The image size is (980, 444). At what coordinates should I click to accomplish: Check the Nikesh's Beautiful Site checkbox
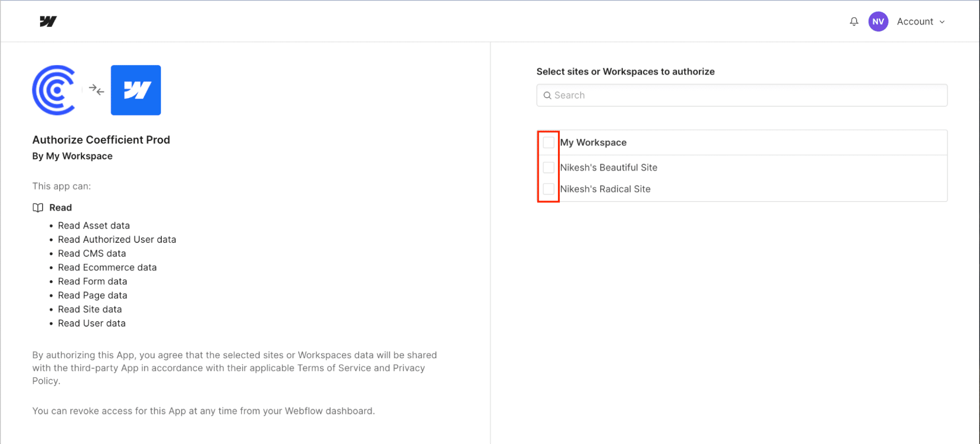549,167
